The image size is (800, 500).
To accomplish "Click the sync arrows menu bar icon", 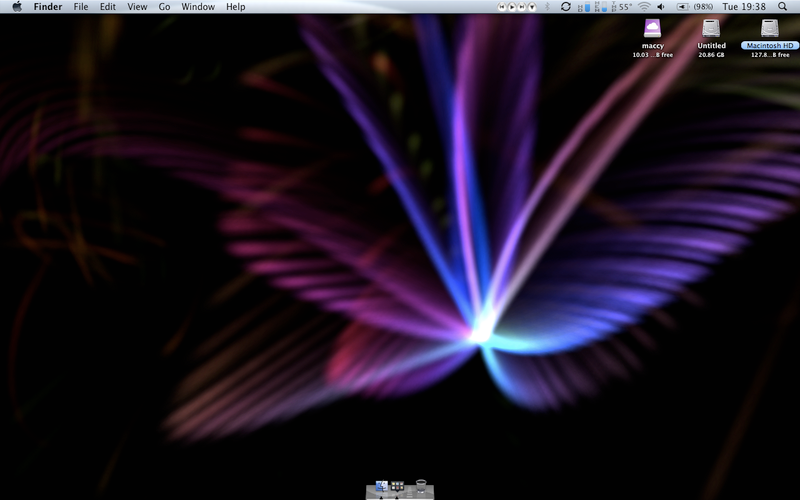I will pos(566,7).
